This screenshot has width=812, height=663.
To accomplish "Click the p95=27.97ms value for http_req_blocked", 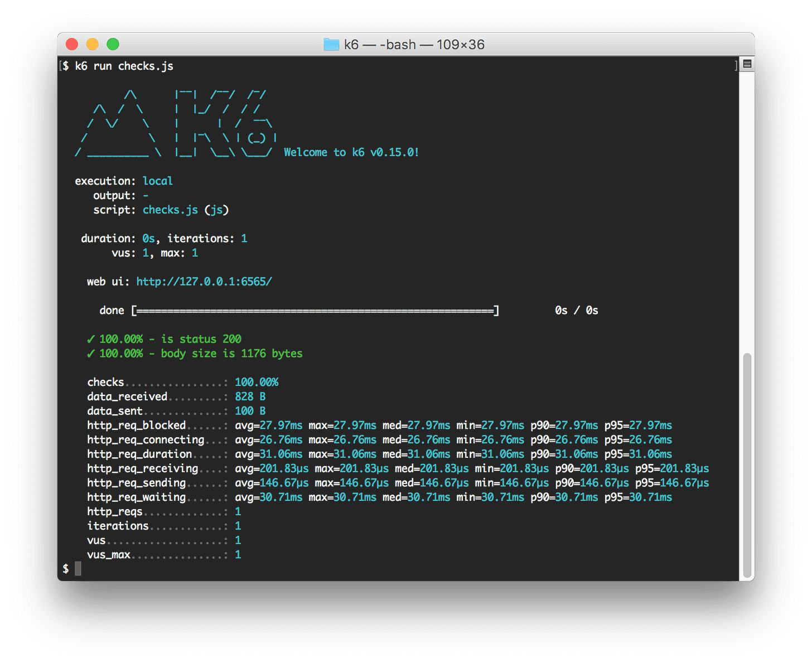I will click(x=638, y=425).
